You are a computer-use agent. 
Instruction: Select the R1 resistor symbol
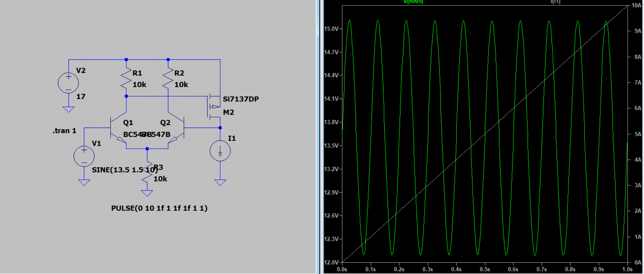126,78
